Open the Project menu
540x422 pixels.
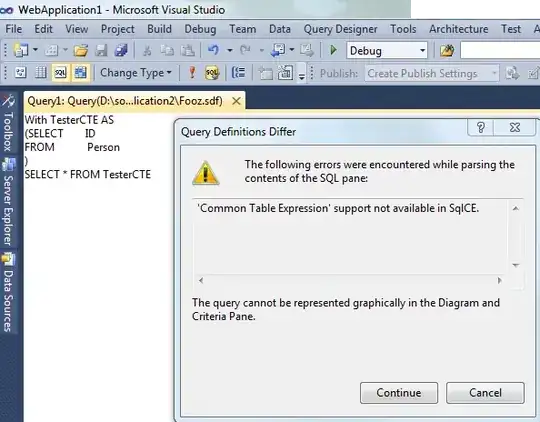(117, 29)
